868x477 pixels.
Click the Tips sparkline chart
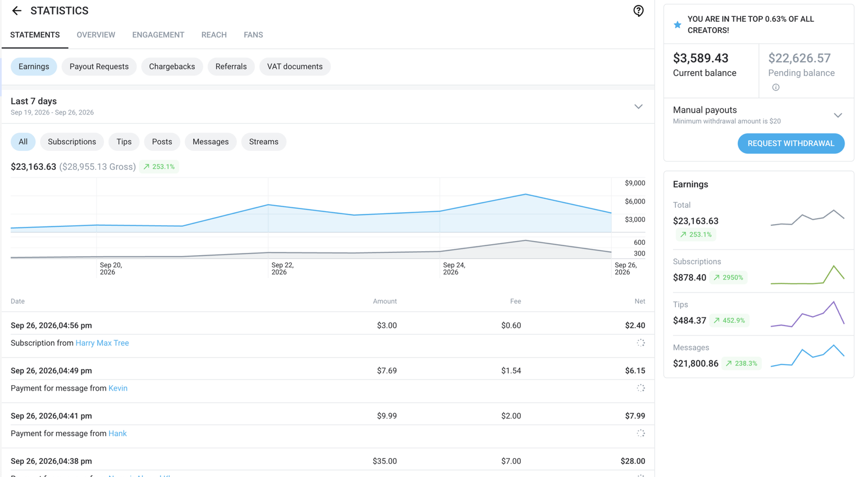click(x=807, y=315)
